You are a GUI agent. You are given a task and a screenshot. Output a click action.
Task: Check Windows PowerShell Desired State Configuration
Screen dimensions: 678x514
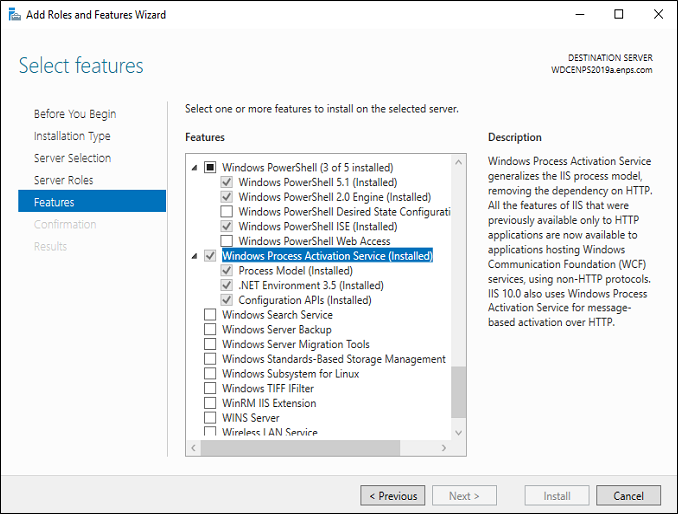pyautogui.click(x=227, y=211)
